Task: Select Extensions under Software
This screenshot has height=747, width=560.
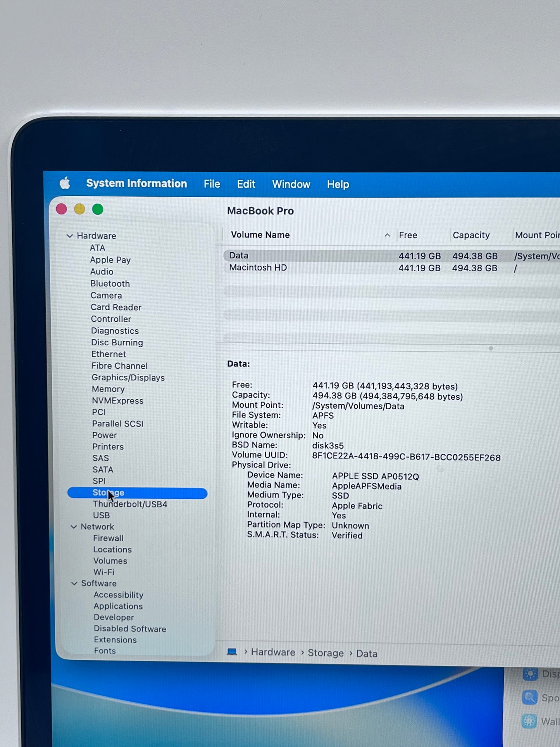Action: [115, 640]
